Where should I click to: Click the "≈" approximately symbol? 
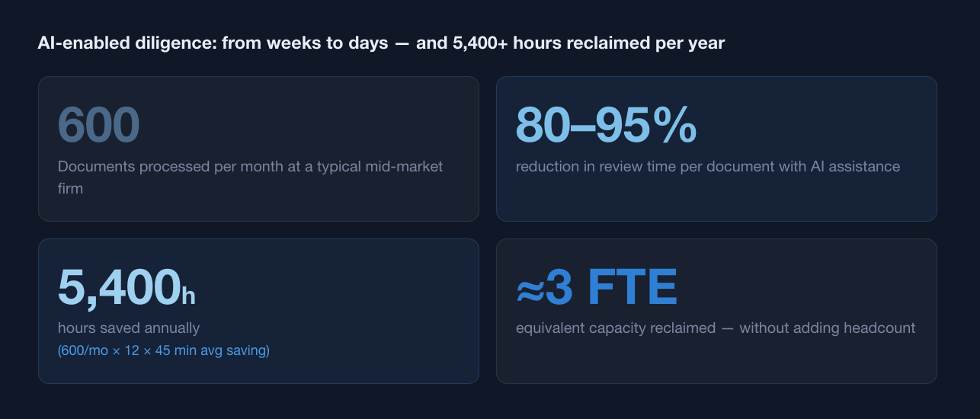coord(530,289)
